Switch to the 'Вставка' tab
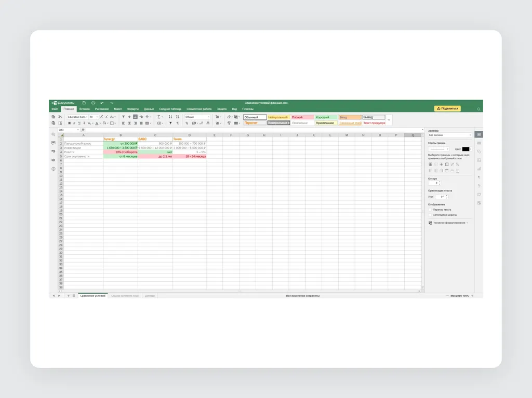532x398 pixels. coord(85,109)
